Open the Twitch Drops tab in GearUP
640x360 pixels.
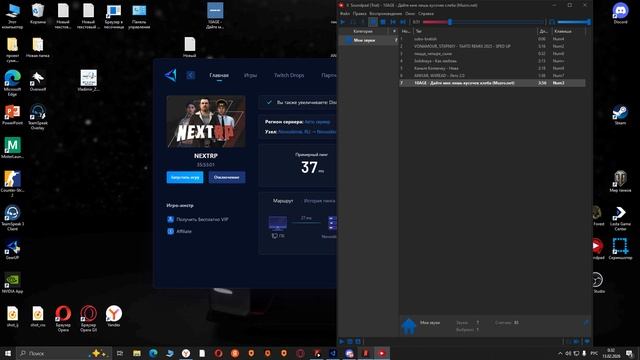pyautogui.click(x=289, y=75)
